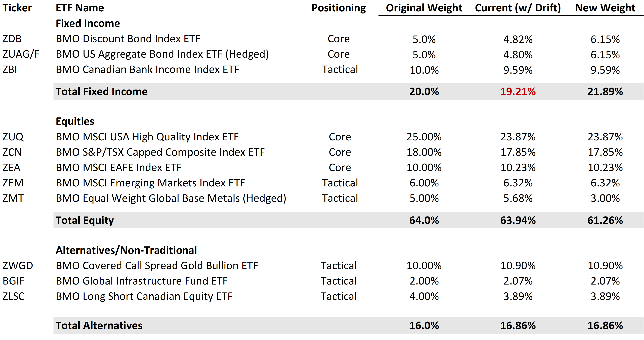Click BMO Canadian Bank Income Index ETF
The image size is (644, 340).
click(x=147, y=70)
